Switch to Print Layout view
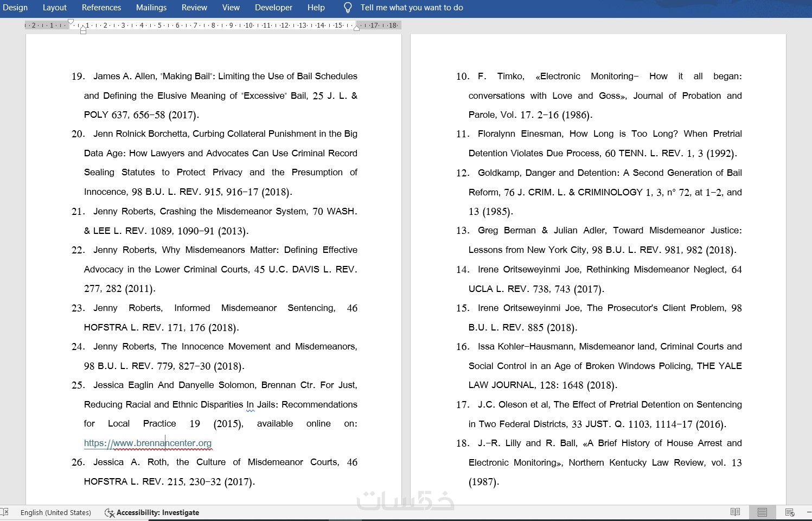The height and width of the screenshot is (521, 812). tap(762, 512)
